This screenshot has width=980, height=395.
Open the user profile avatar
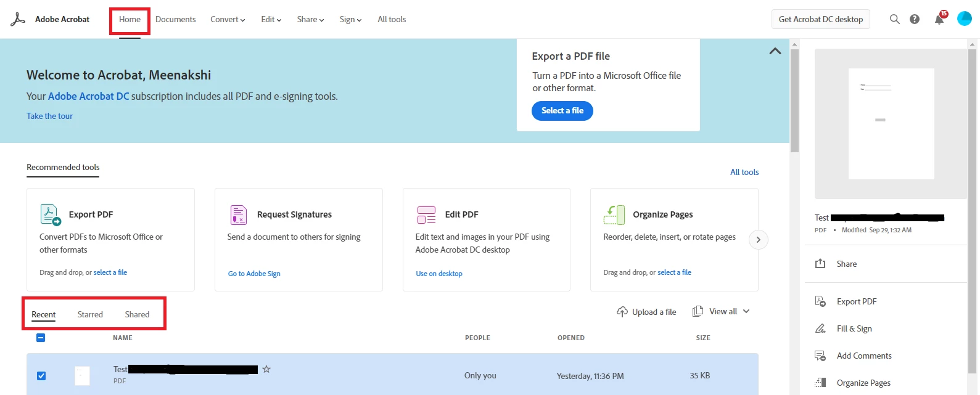click(x=965, y=18)
